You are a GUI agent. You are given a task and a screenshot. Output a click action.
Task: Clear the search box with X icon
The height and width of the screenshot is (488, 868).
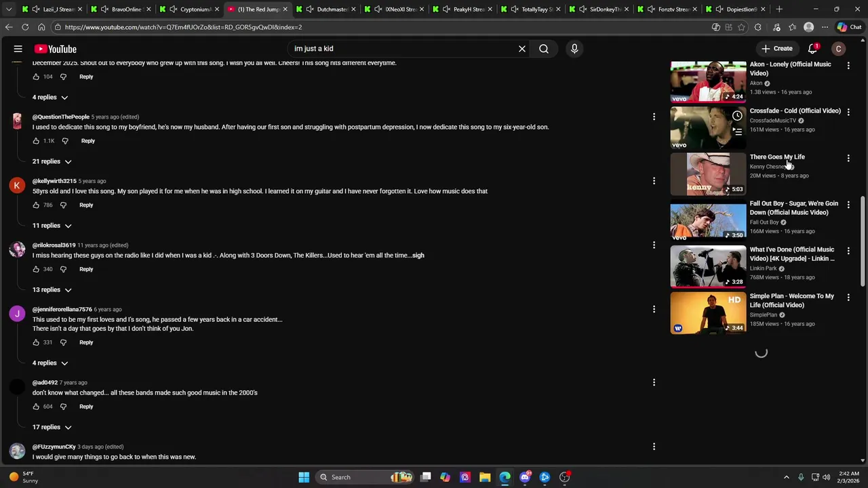coord(522,49)
